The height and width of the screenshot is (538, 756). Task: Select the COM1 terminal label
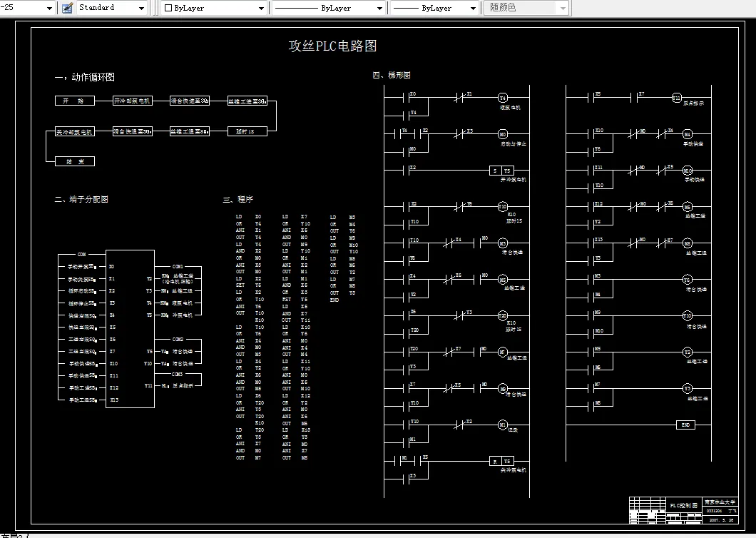(178, 266)
